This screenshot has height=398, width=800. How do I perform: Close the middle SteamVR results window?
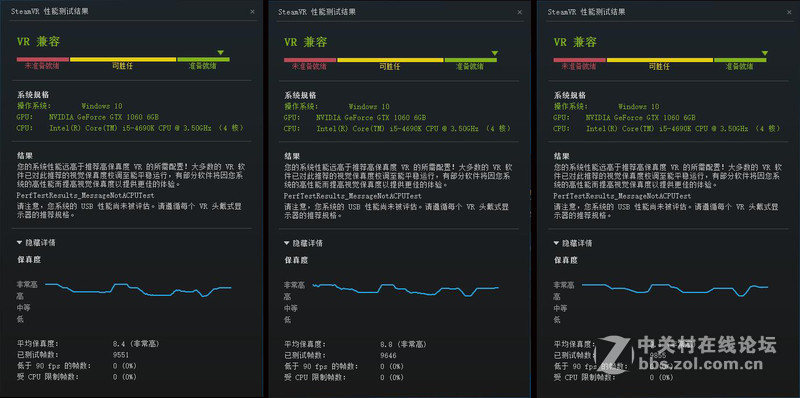[519, 12]
